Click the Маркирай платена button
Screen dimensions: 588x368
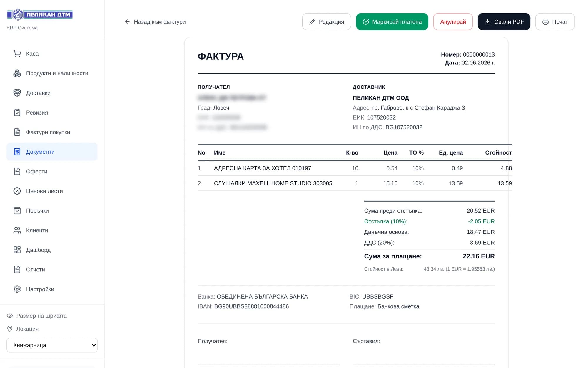point(392,22)
